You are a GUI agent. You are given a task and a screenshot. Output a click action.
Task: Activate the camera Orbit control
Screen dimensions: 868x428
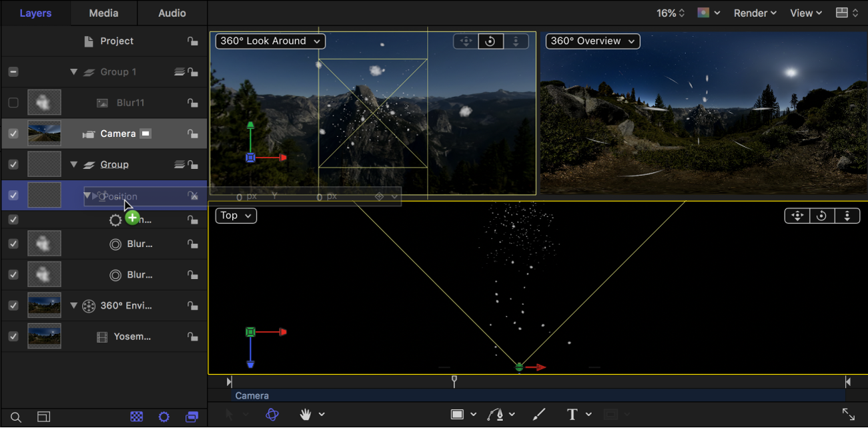(490, 41)
